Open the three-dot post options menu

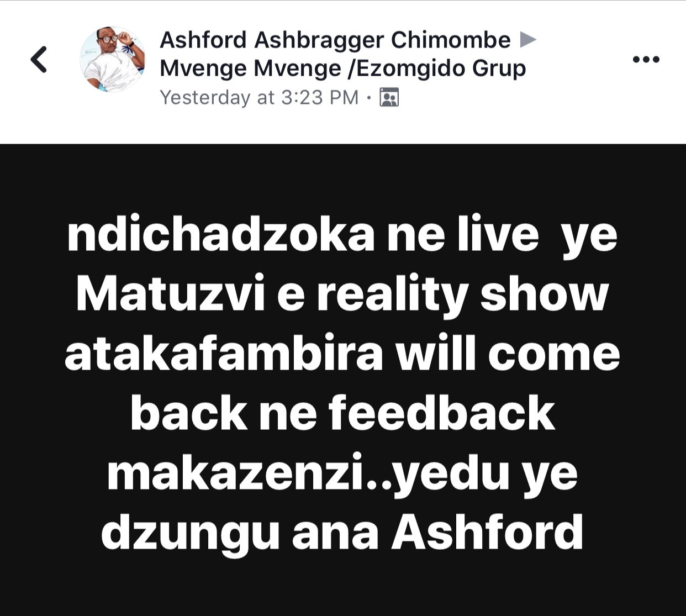point(646,59)
